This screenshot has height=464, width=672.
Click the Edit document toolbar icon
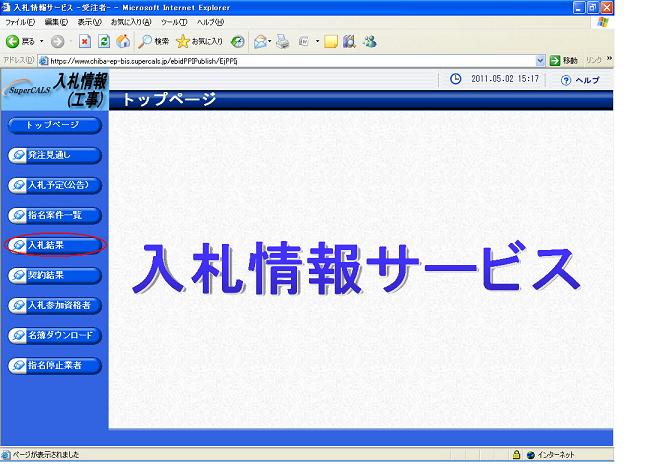click(x=304, y=42)
